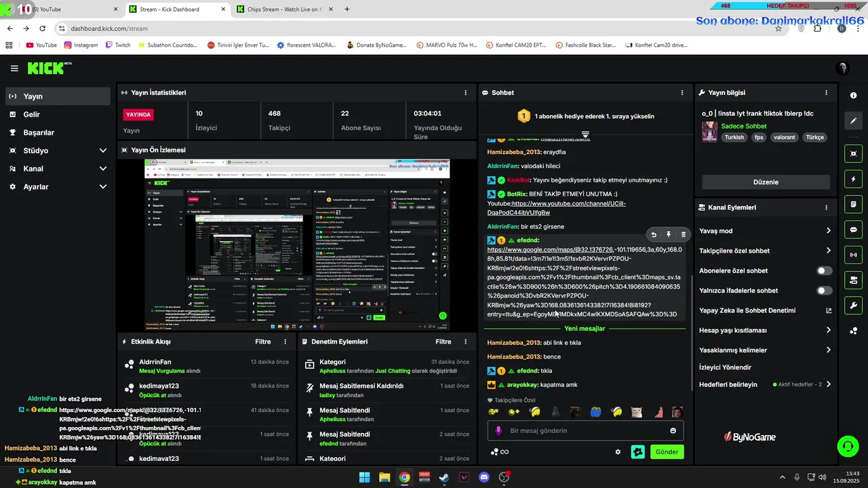The image size is (868, 488).
Task: Open the emoji picker in chat input
Action: [x=673, y=430]
